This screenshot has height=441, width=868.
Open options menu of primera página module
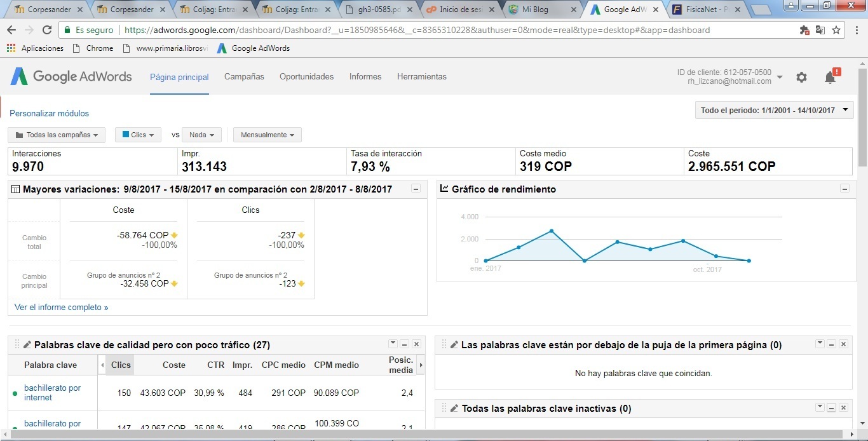point(819,344)
